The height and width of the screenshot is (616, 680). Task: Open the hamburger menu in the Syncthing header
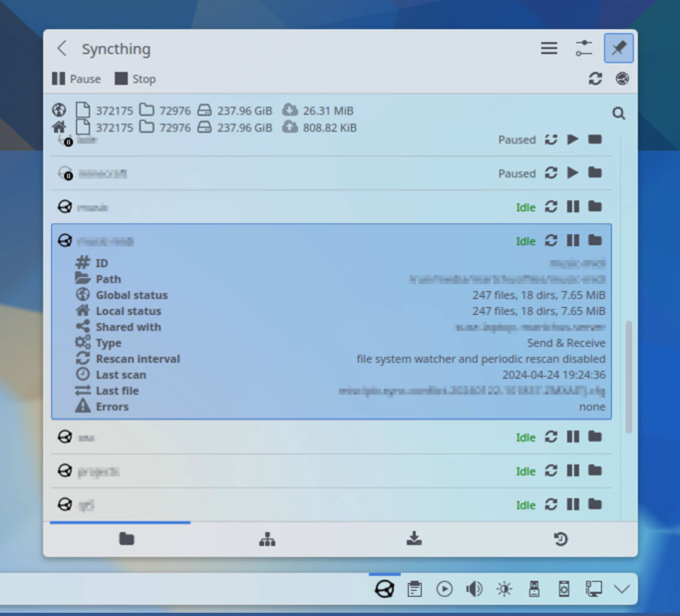coord(549,48)
